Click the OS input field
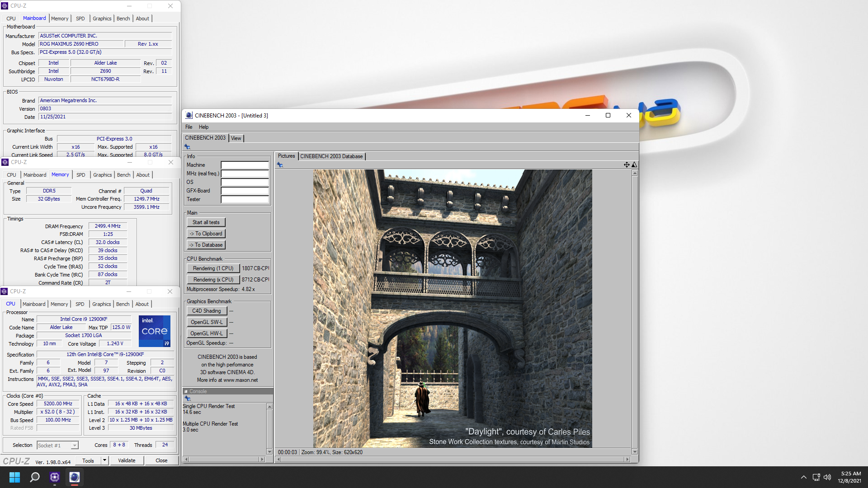Viewport: 868px width, 488px height. pyautogui.click(x=245, y=182)
